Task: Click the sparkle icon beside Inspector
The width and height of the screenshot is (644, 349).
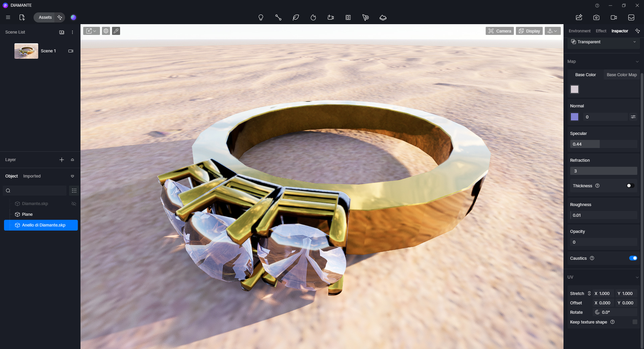Action: [x=638, y=31]
